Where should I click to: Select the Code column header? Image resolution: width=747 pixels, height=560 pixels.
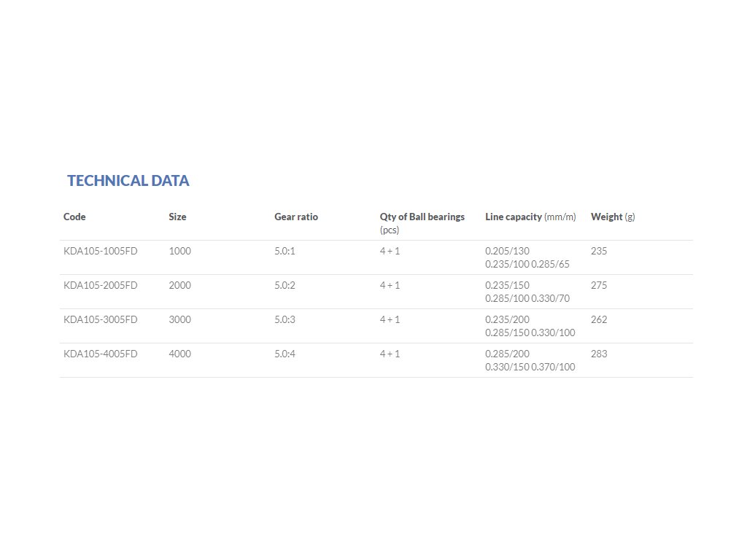(x=74, y=217)
